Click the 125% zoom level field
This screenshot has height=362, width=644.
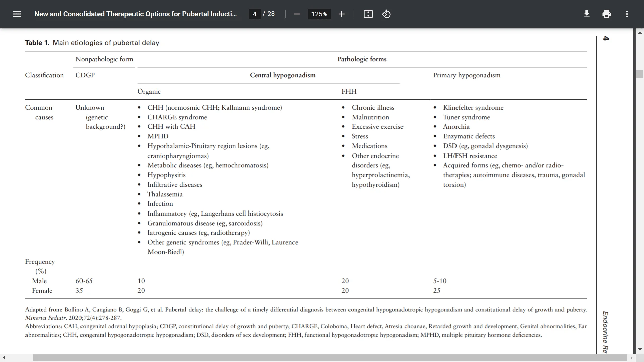319,14
